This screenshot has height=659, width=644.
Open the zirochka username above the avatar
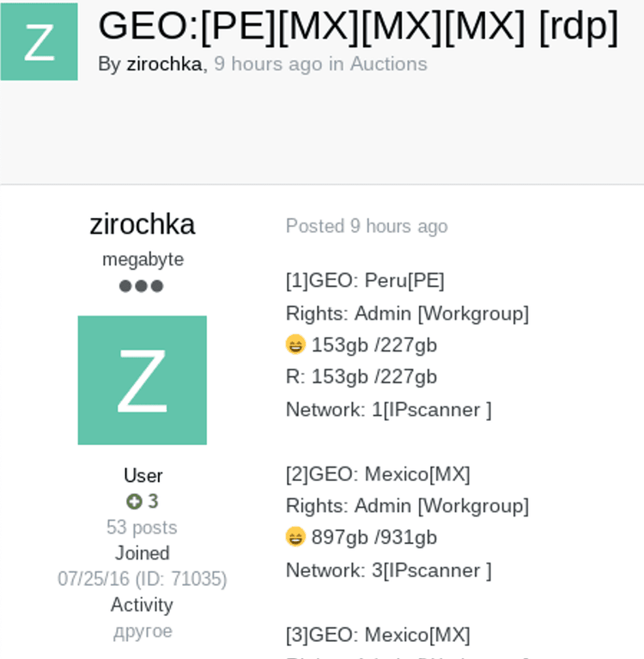tap(143, 225)
